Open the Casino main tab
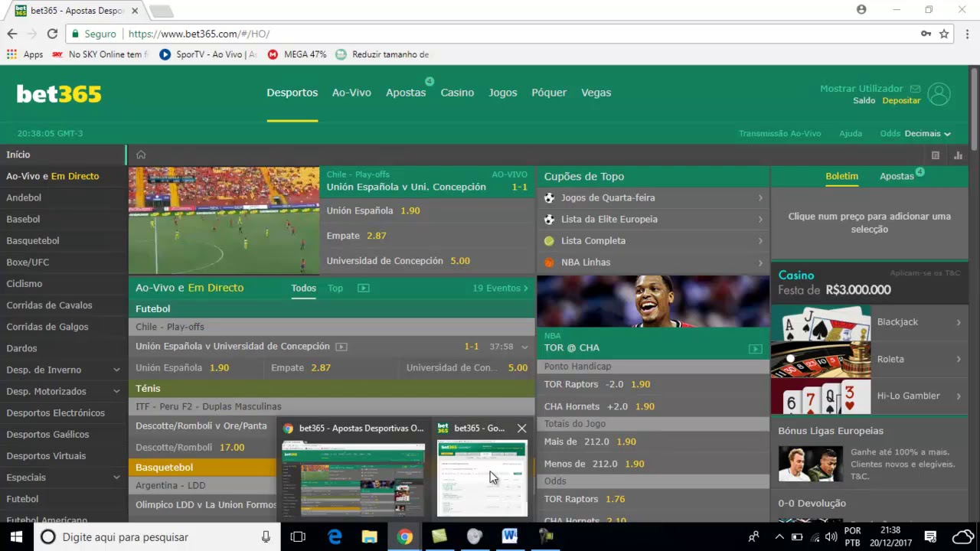The image size is (980, 551). pyautogui.click(x=457, y=93)
